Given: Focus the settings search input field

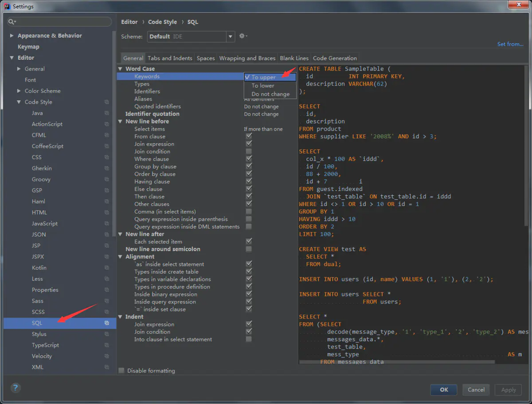Looking at the screenshot, I should (59, 22).
